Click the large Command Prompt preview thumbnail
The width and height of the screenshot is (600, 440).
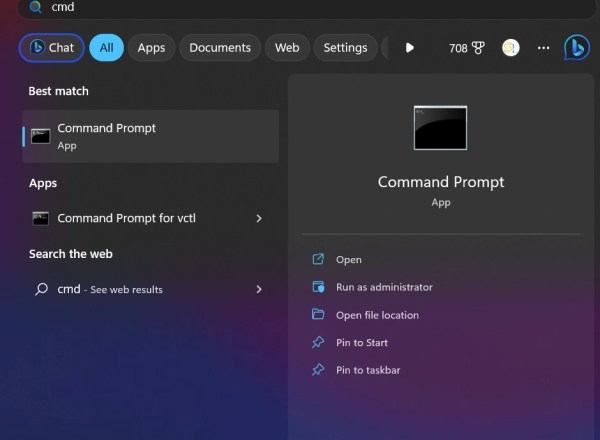(x=440, y=128)
